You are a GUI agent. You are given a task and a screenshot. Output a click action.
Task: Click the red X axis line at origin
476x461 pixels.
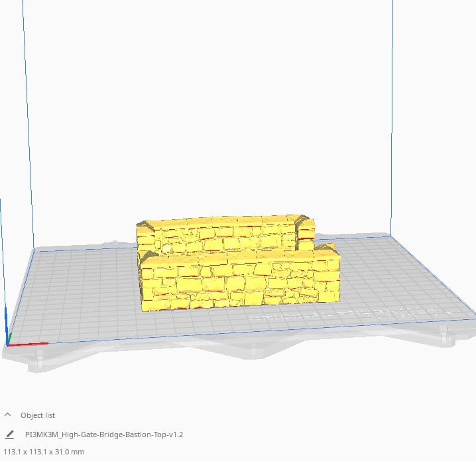pyautogui.click(x=30, y=344)
